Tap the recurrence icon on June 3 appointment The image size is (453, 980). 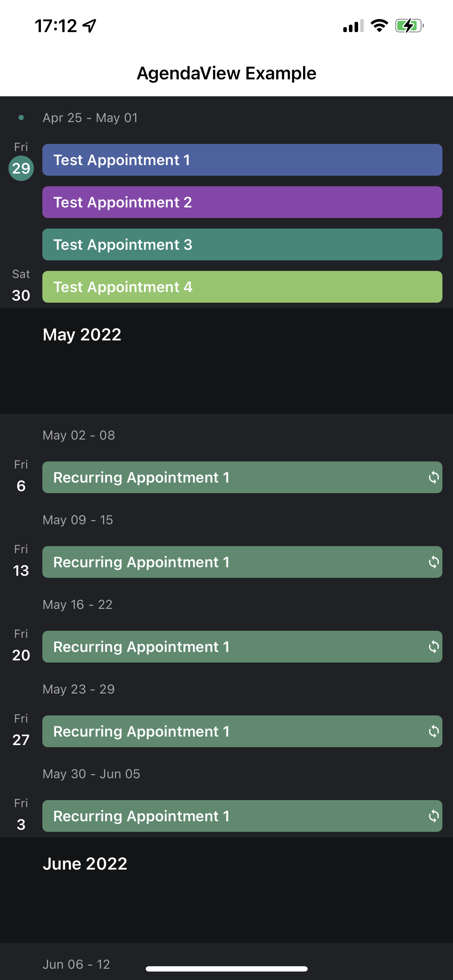click(434, 816)
